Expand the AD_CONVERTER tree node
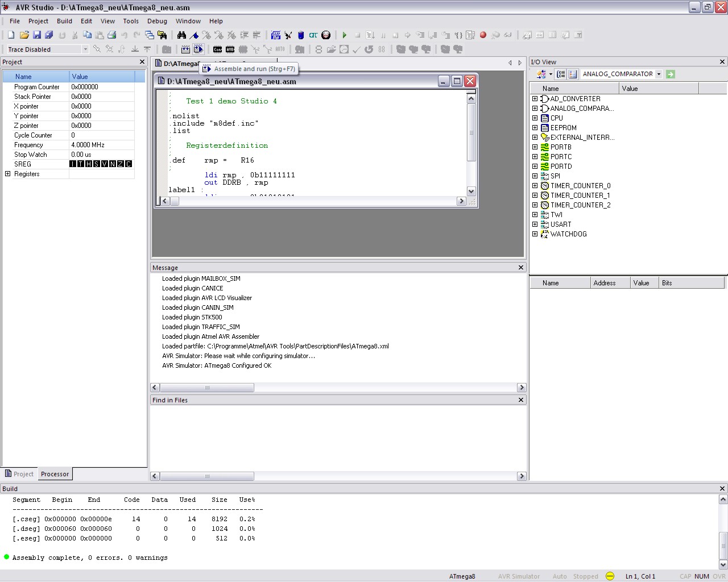Screen dimensions: 728x582 pyautogui.click(x=535, y=99)
